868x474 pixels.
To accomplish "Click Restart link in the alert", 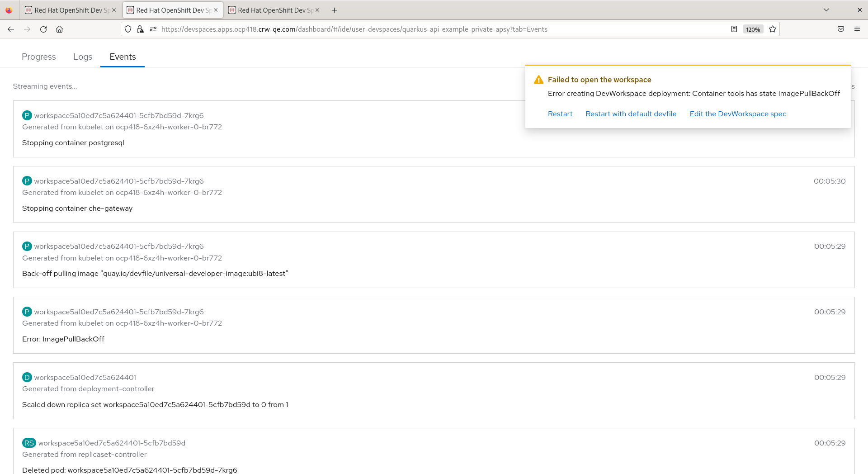I will point(560,114).
